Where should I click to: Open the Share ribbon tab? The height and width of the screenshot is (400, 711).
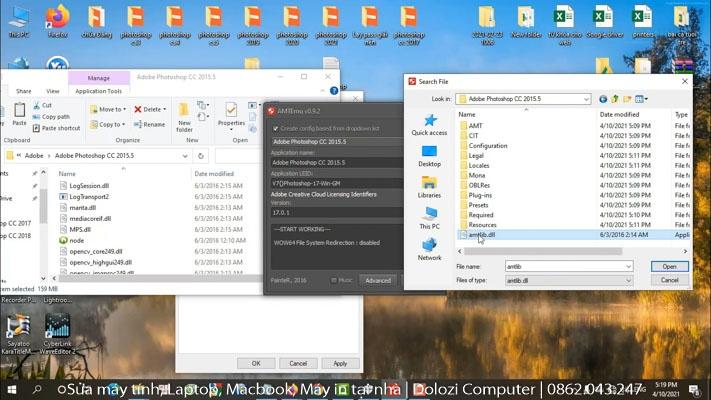pos(23,91)
